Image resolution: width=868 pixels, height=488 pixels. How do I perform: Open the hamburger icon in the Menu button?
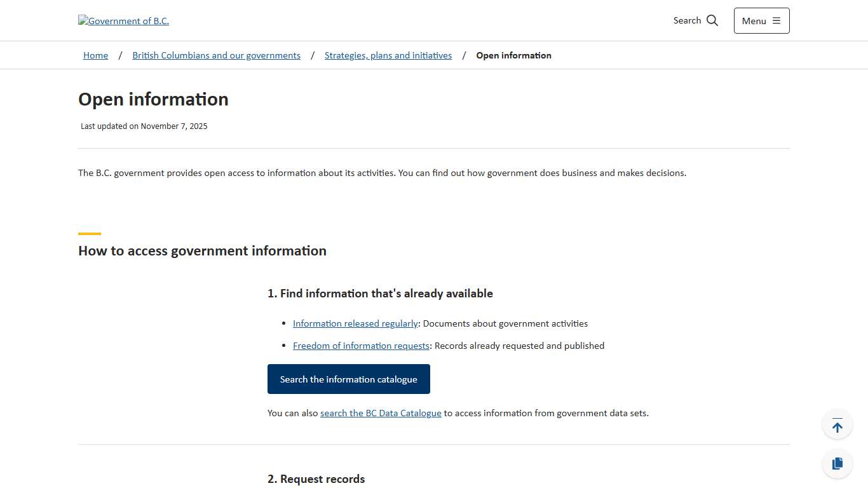click(x=776, y=20)
